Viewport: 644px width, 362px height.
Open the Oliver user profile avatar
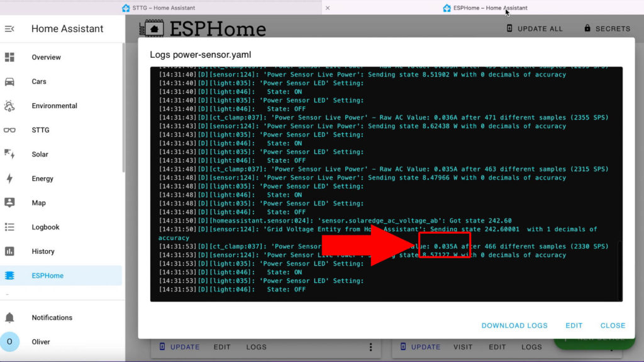[9, 342]
